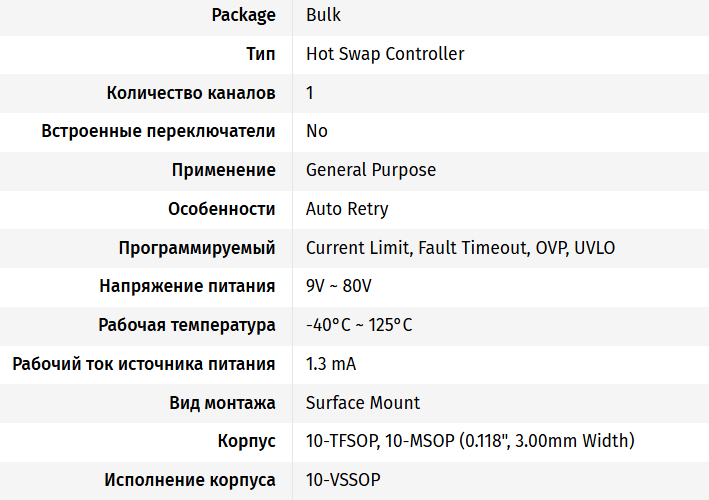709x500 pixels.
Task: Select the "Количество каналов" label
Action: 191,93
